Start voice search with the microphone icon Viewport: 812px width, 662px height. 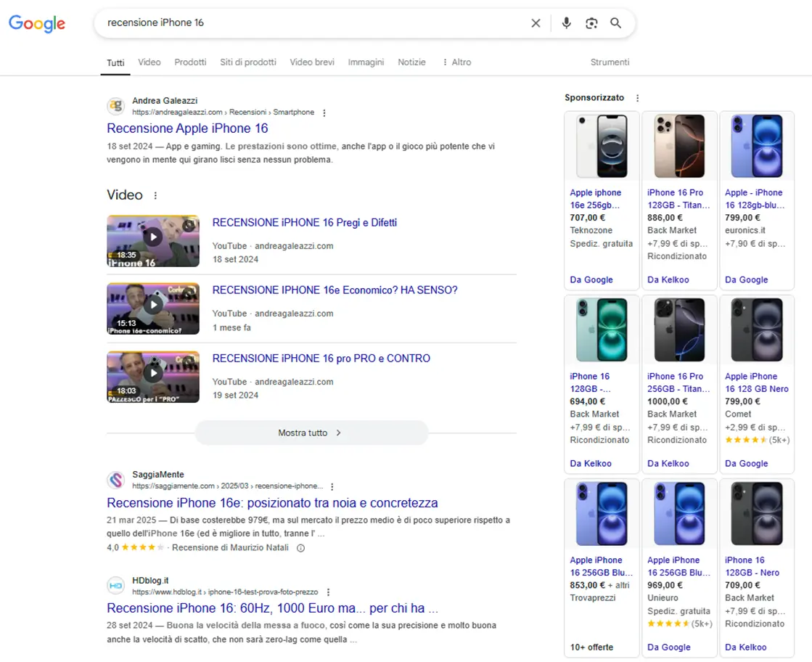pyautogui.click(x=566, y=23)
